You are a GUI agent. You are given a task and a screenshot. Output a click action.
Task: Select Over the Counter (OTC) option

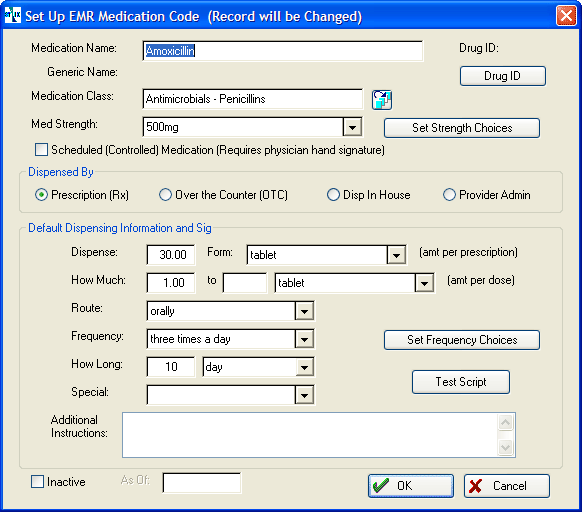166,195
